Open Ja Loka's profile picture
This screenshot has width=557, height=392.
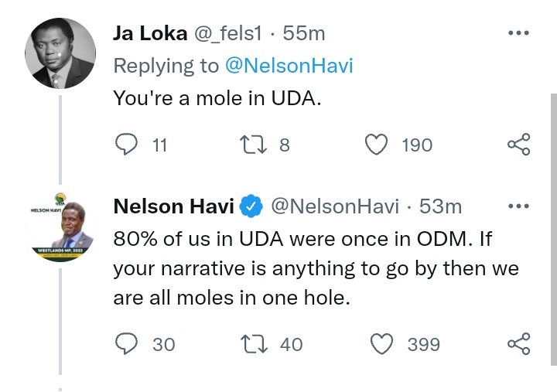60,53
